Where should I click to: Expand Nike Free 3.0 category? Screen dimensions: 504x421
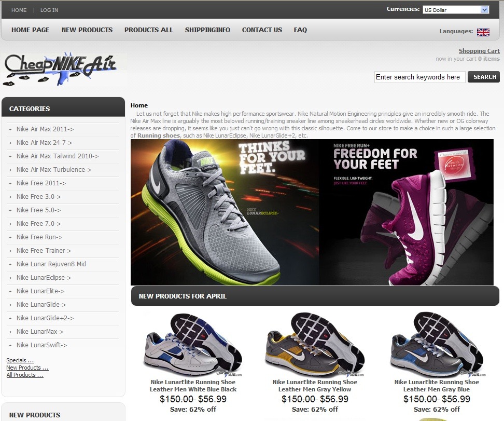[38, 197]
